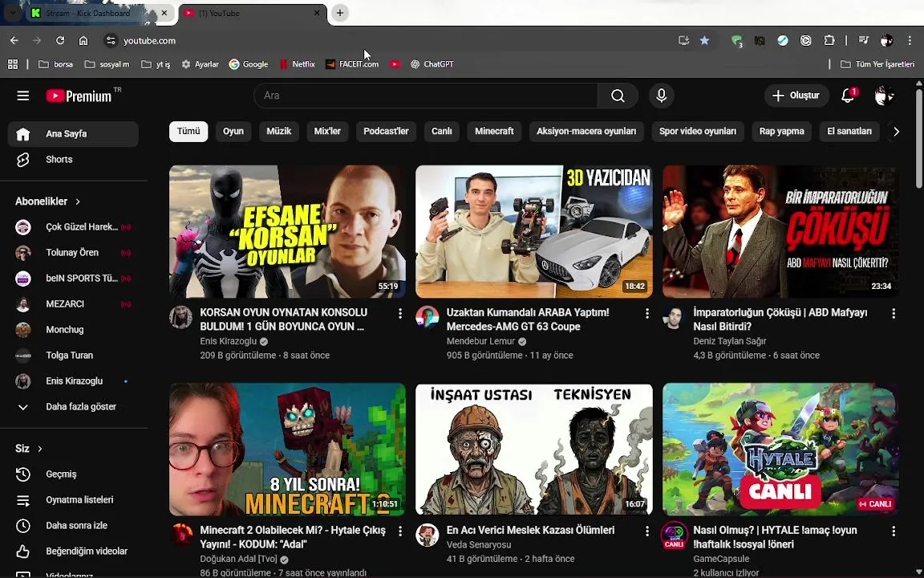Open Çok Güzel Hareketler subscription channel

[73, 227]
